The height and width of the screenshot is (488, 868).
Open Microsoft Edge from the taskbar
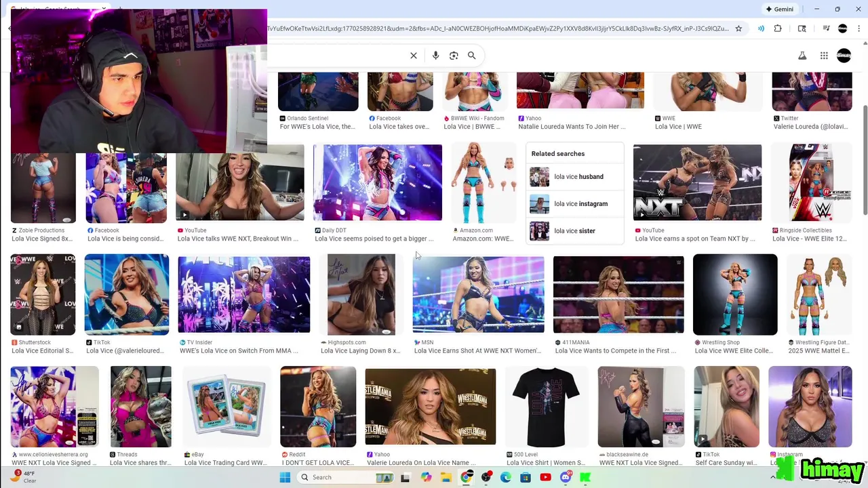pyautogui.click(x=506, y=477)
